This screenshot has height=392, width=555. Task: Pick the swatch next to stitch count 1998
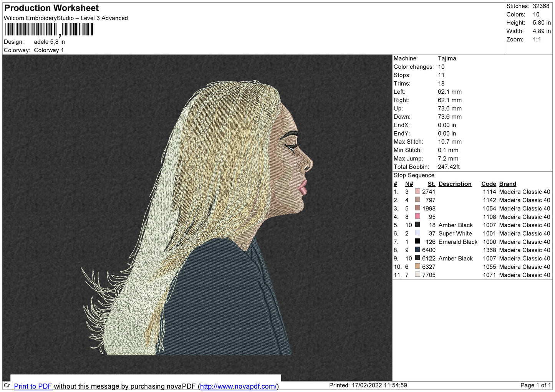[x=417, y=208]
